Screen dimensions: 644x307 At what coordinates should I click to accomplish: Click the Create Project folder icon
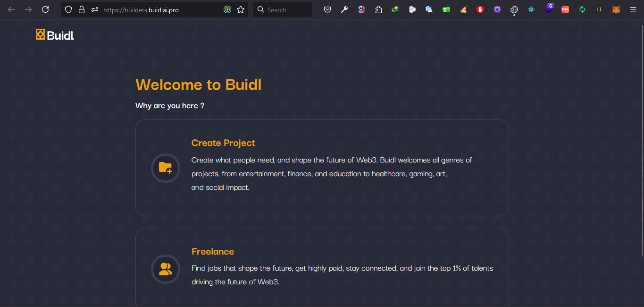tap(165, 168)
